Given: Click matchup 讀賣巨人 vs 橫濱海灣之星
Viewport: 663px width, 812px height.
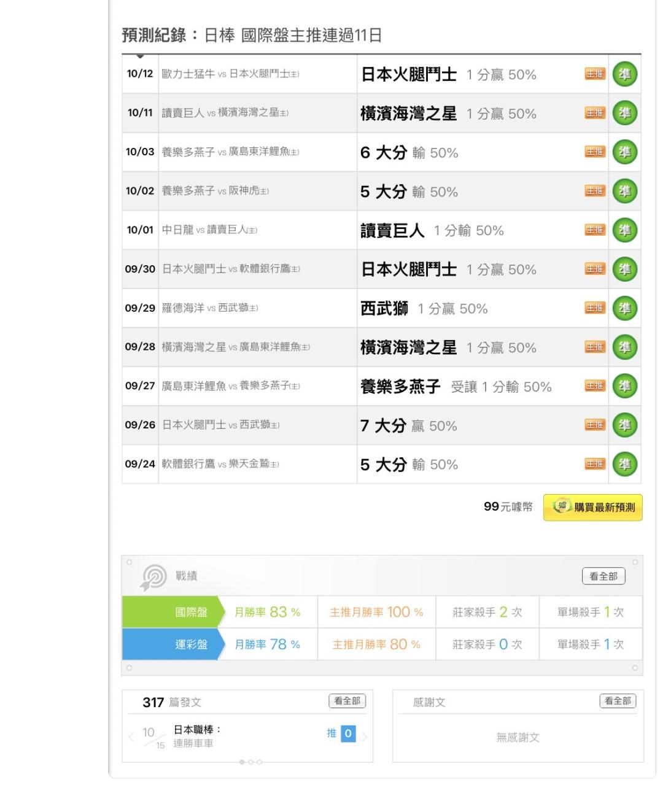Looking at the screenshot, I should pos(225,113).
